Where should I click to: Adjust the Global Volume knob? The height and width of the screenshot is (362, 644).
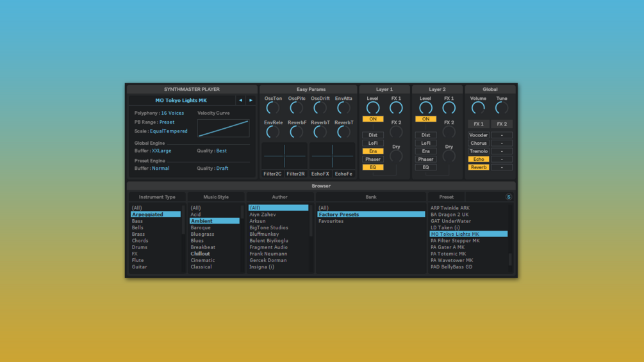(478, 108)
